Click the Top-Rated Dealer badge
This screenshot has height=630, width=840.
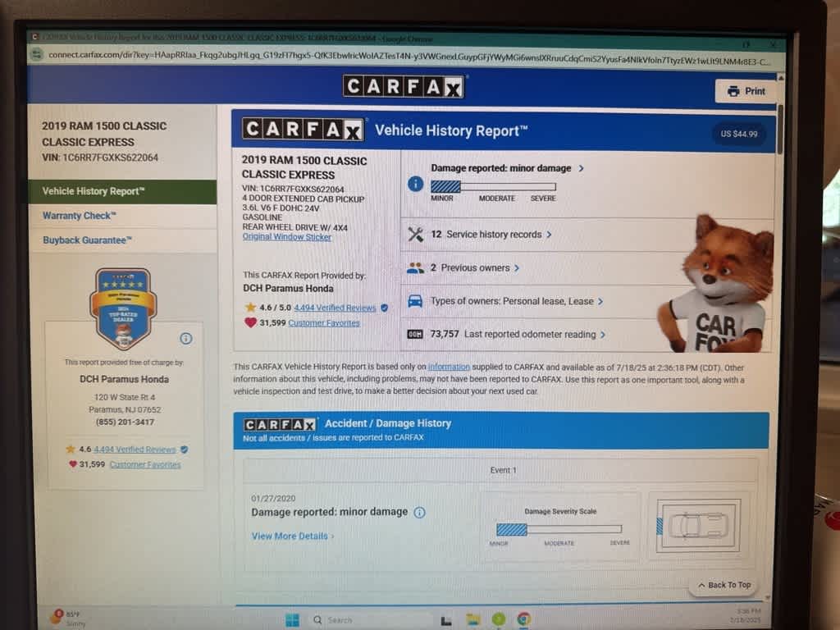pyautogui.click(x=123, y=309)
